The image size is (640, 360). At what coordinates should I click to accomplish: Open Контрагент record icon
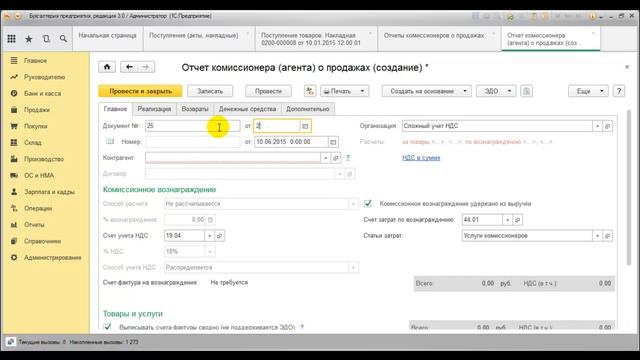point(336,158)
